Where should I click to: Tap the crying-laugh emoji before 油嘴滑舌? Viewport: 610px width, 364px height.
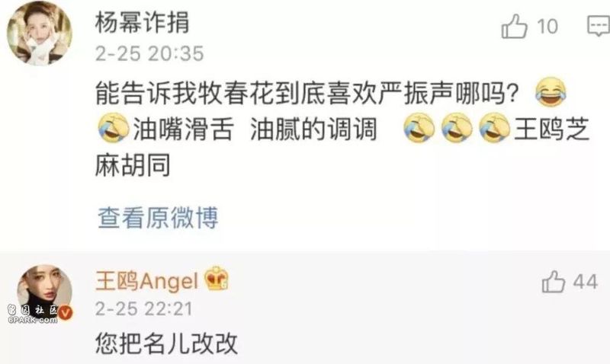tap(113, 128)
